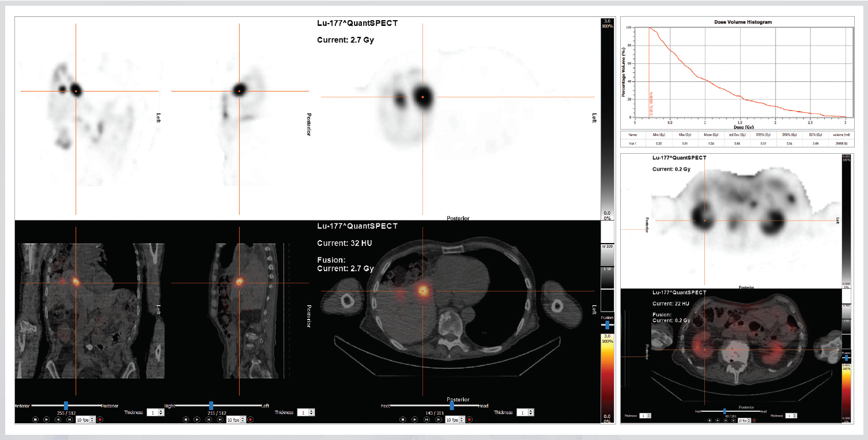Change 10 fps stepper under 215 / 512
This screenshot has width=868, height=440.
[x=236, y=419]
